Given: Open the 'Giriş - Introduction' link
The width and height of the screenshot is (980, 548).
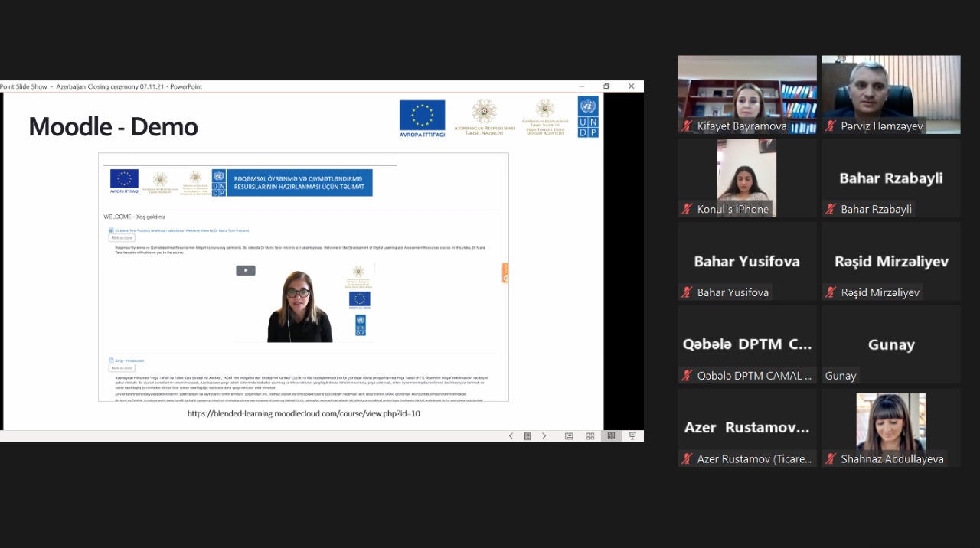Looking at the screenshot, I should [129, 360].
